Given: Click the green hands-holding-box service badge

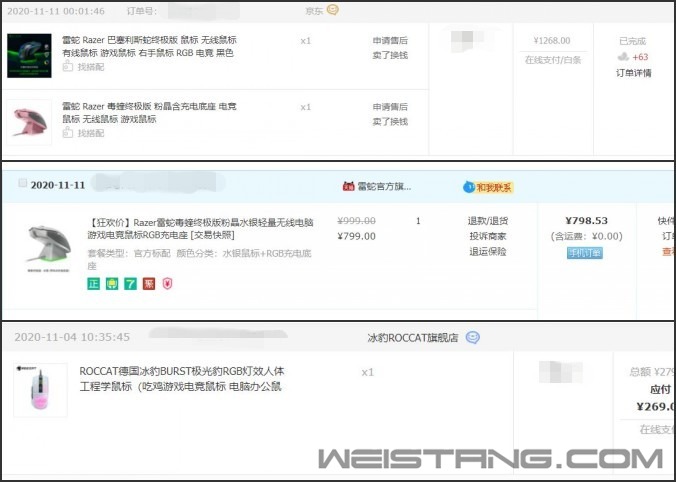Looking at the screenshot, I should pos(112,284).
